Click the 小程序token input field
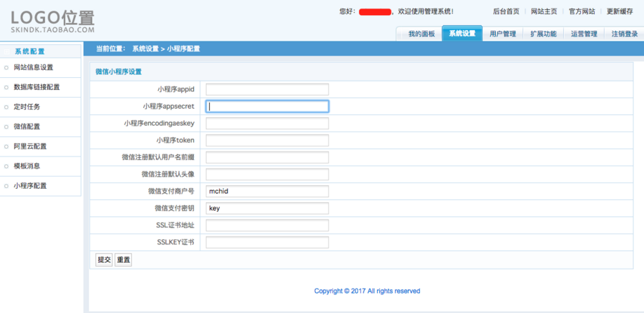 [268, 140]
